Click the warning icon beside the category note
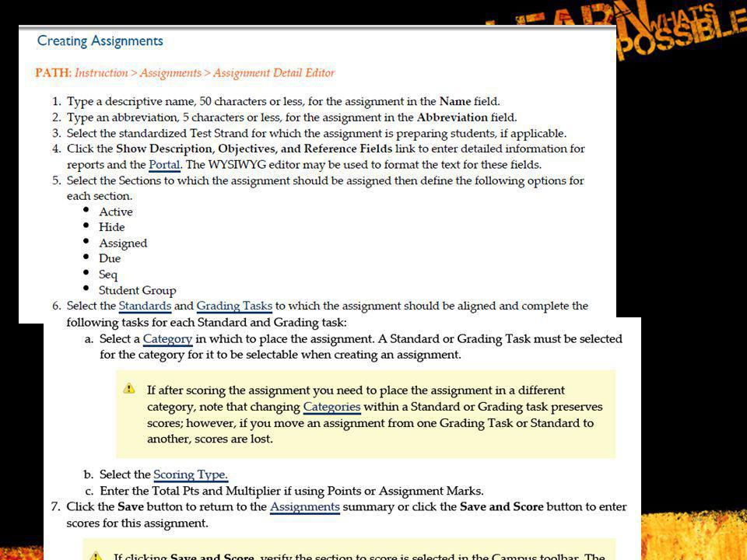 [x=129, y=389]
